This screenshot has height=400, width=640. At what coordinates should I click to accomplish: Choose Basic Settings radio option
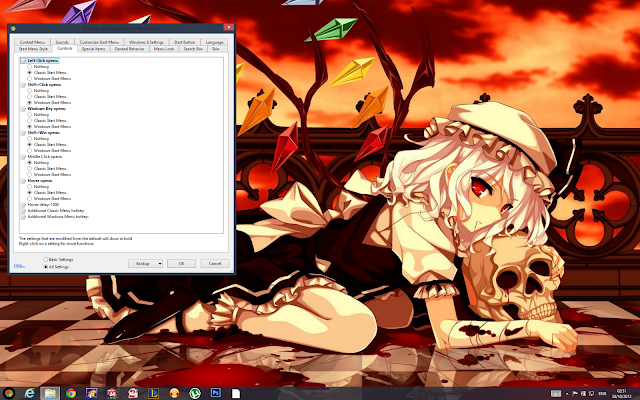46,260
